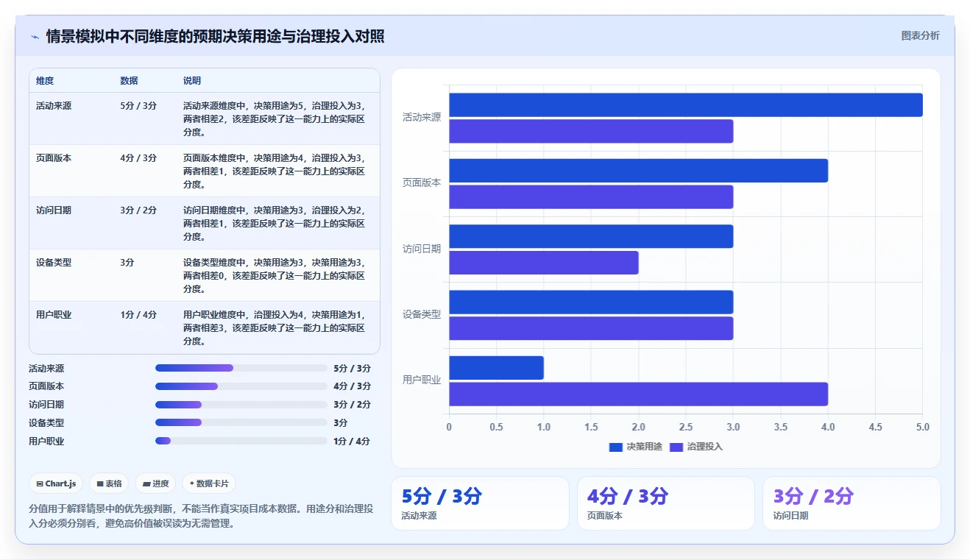The height and width of the screenshot is (560, 970).
Task: Select the 表格 chip
Action: (109, 483)
